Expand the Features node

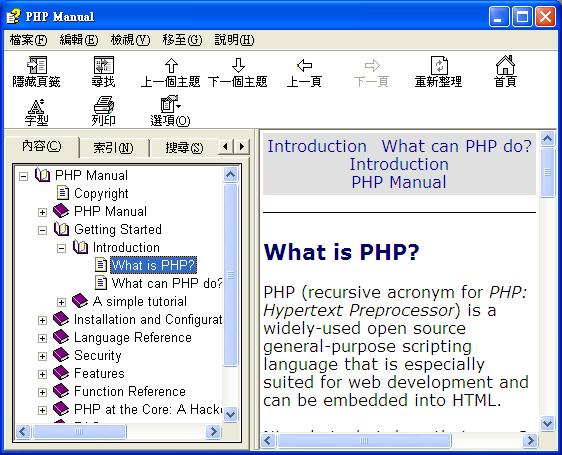tap(42, 374)
